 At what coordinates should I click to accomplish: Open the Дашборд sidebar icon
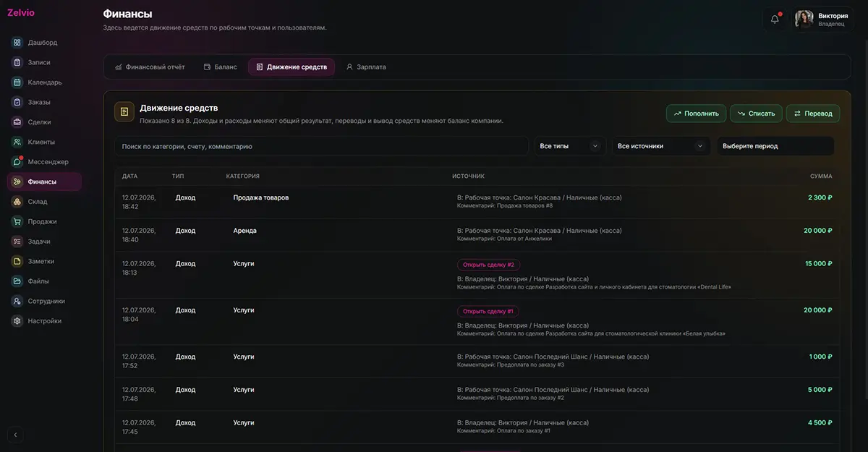point(17,43)
